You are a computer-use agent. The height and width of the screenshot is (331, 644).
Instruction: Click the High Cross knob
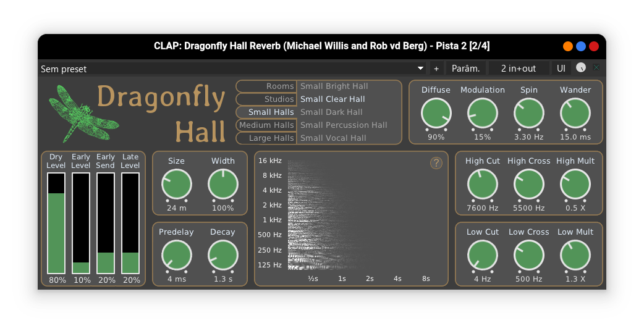pyautogui.click(x=528, y=184)
